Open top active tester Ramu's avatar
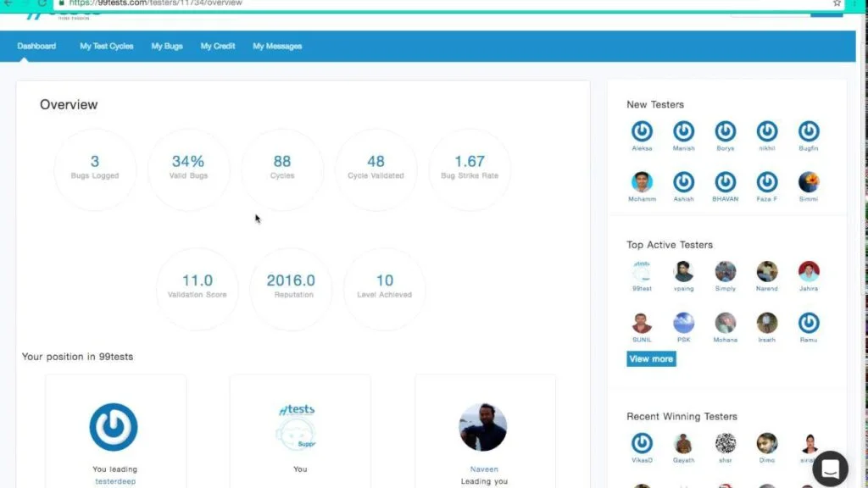 click(808, 323)
